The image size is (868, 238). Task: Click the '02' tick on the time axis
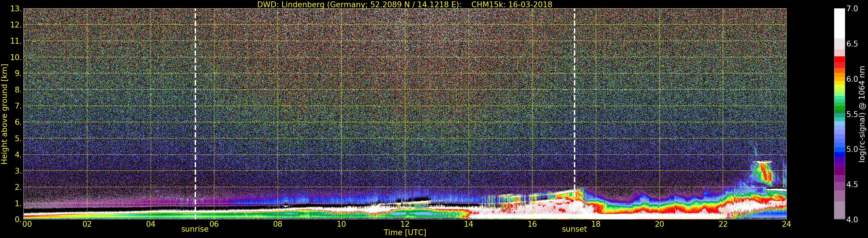(87, 224)
